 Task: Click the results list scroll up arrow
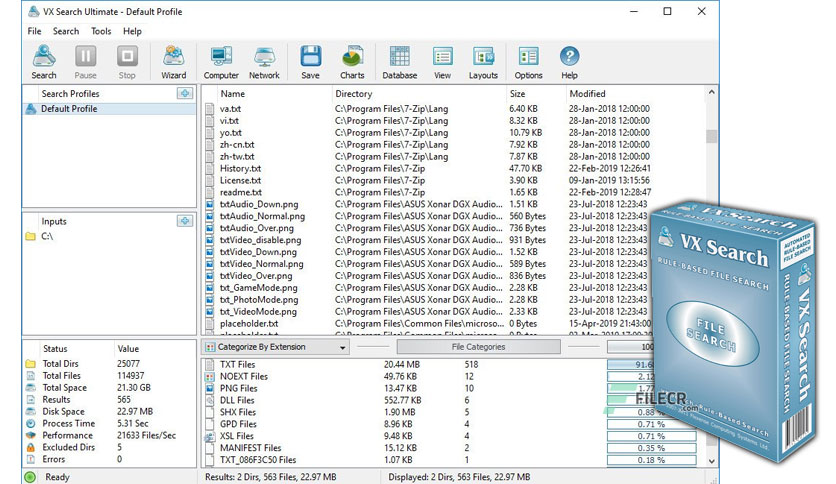(x=711, y=92)
